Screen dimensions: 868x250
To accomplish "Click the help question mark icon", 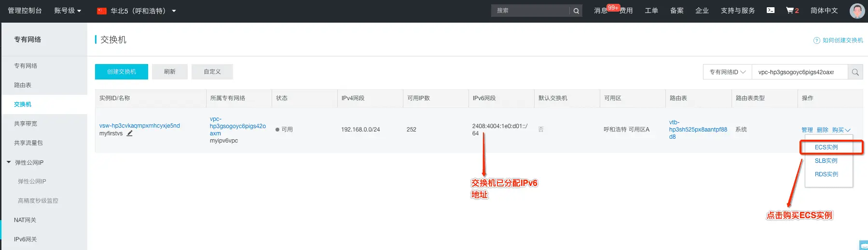I will pyautogui.click(x=816, y=40).
